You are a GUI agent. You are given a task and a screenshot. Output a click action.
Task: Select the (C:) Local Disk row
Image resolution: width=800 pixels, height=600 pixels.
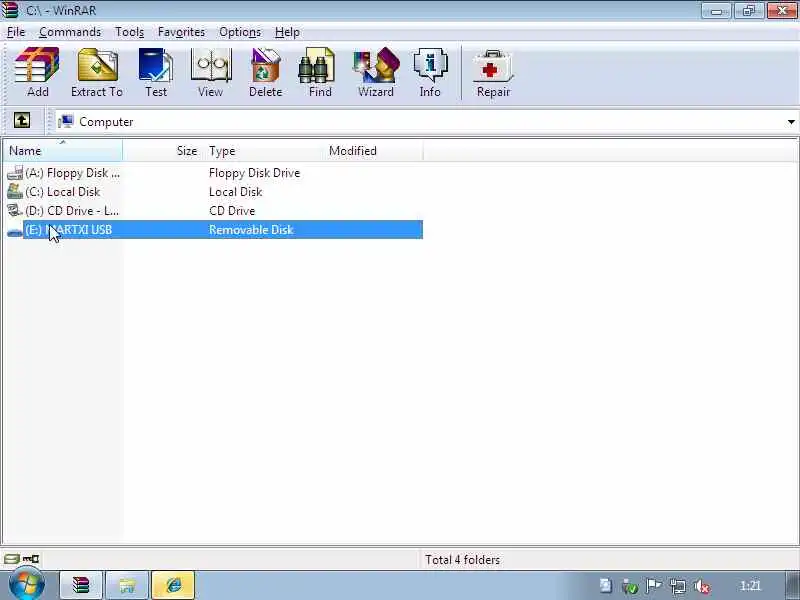click(213, 192)
